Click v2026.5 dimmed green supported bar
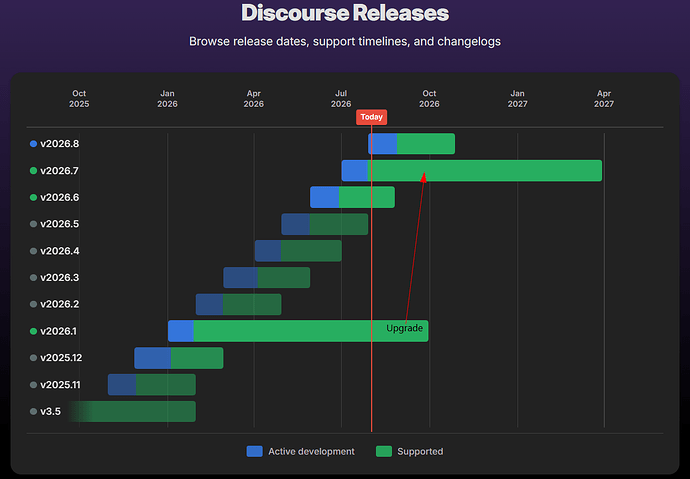 point(339,224)
